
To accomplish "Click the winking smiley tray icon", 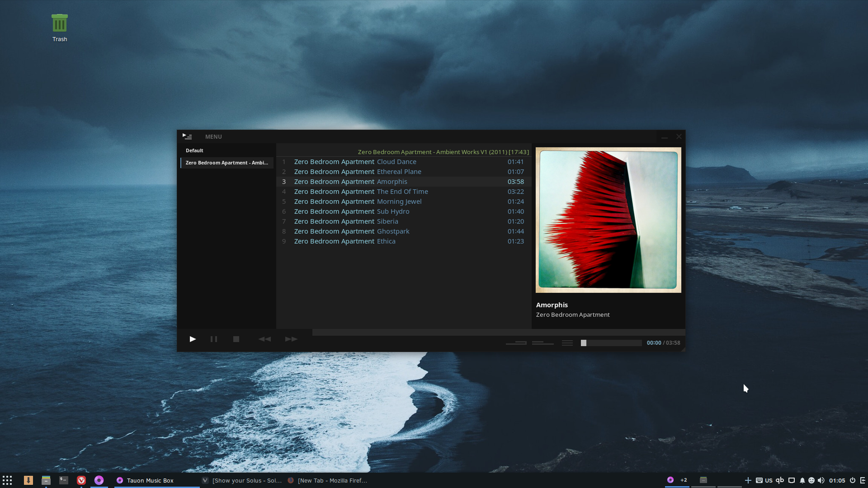I will click(x=811, y=480).
